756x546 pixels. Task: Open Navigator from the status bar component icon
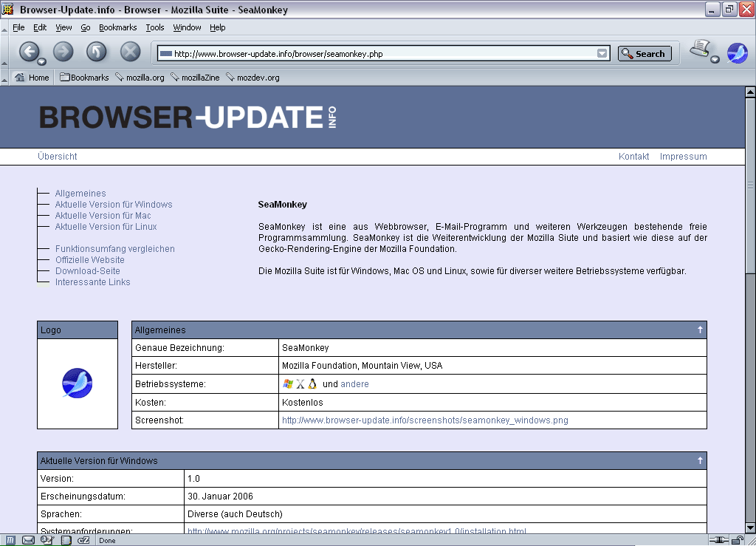tap(10, 540)
